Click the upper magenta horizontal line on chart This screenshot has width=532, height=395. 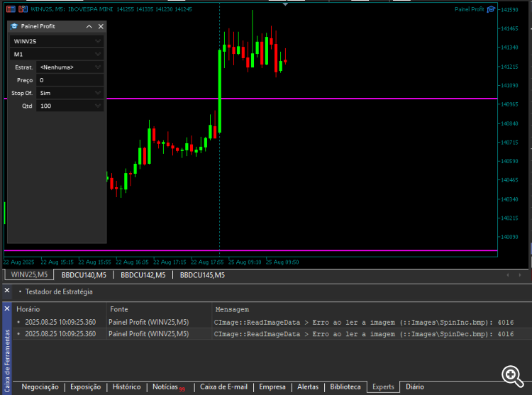302,99
